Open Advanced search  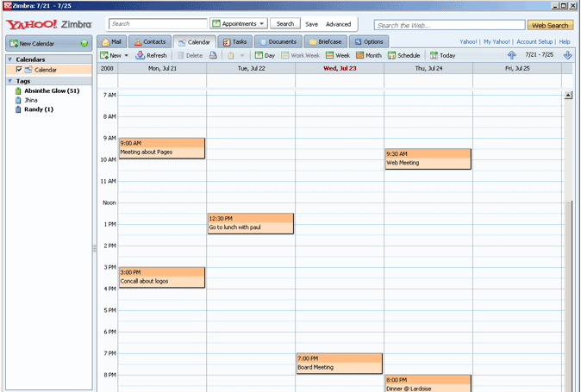click(x=338, y=24)
